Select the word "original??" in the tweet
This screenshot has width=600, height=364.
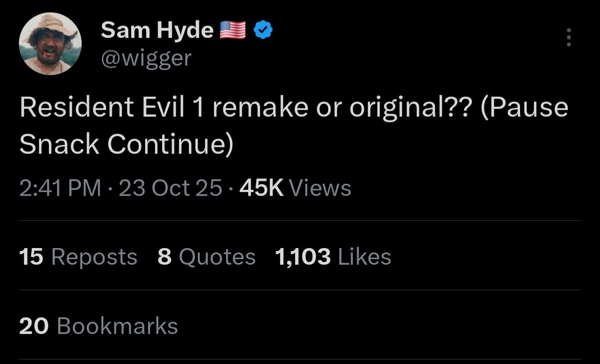[x=411, y=107]
